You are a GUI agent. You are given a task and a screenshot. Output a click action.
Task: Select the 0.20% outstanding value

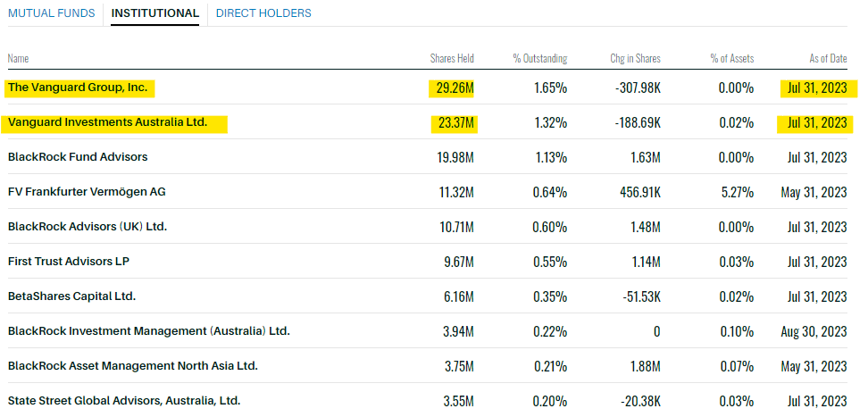550,401
